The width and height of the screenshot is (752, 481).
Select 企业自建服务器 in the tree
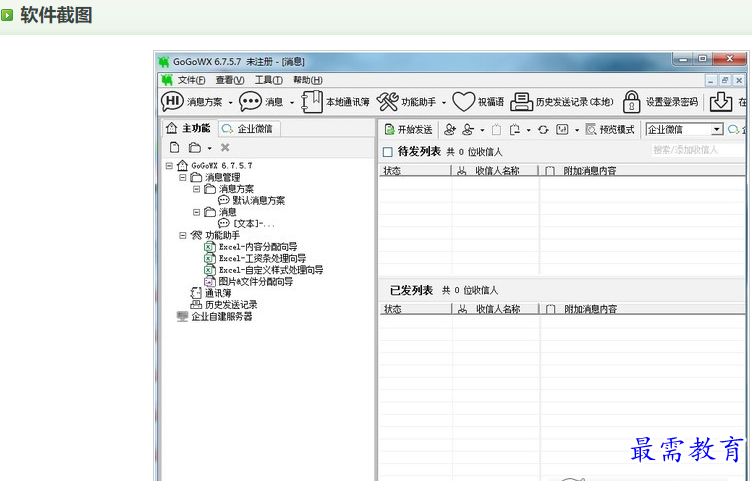[222, 317]
